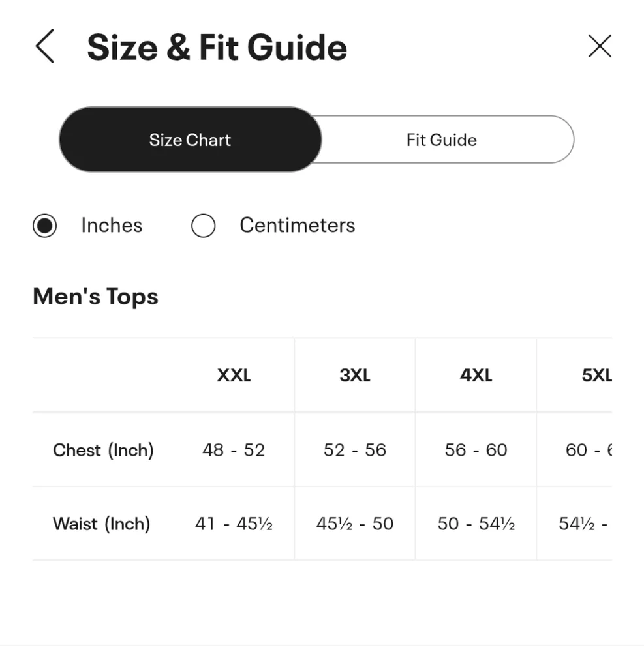The width and height of the screenshot is (644, 652).
Task: Click the back arrow icon
Action: pos(45,46)
